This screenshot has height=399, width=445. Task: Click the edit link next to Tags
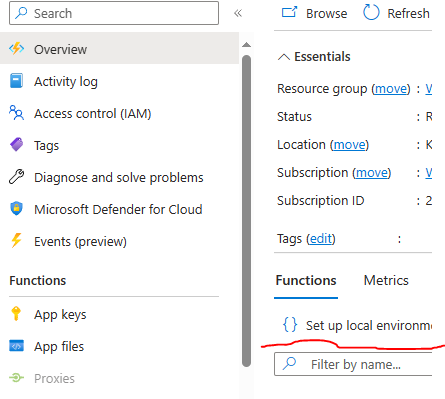click(321, 239)
